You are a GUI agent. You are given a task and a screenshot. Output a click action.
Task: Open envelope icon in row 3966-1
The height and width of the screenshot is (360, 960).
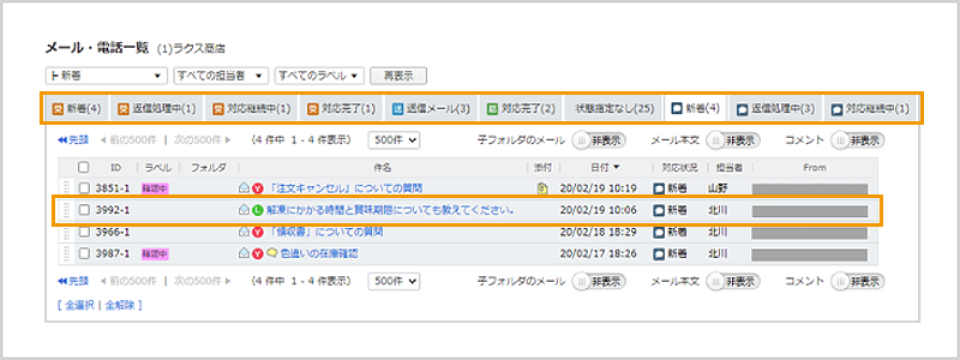click(x=243, y=232)
